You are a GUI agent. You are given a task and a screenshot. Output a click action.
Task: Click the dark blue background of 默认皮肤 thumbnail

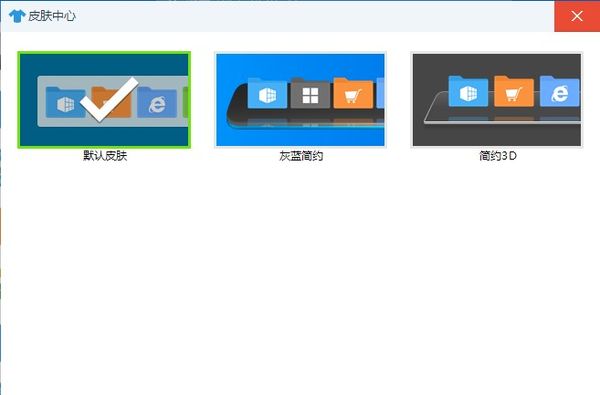[x=104, y=64]
